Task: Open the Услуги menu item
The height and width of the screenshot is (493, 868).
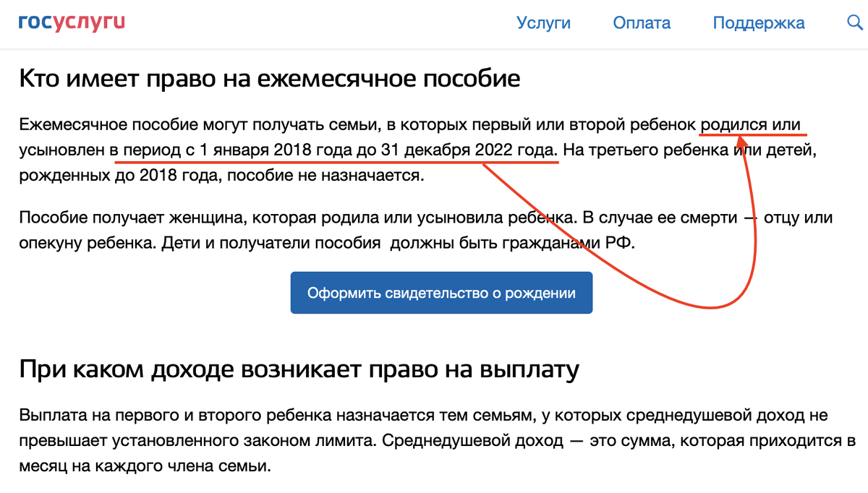Action: tap(543, 23)
